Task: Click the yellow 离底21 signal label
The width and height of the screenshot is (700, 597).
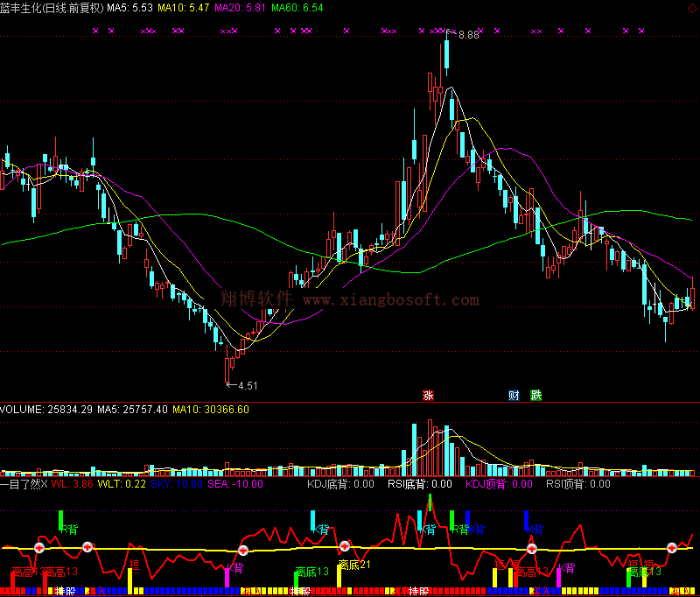Action: [x=354, y=565]
